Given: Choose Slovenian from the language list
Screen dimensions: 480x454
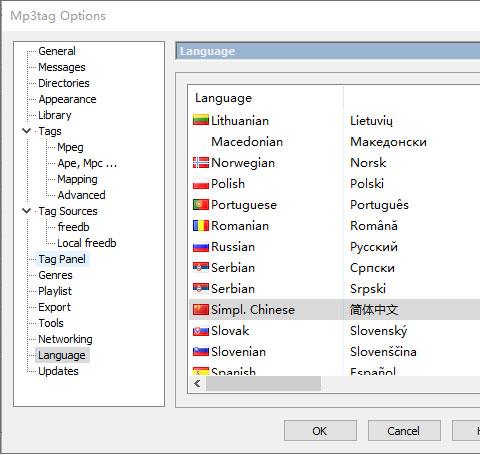Looking at the screenshot, I should pos(335,352).
